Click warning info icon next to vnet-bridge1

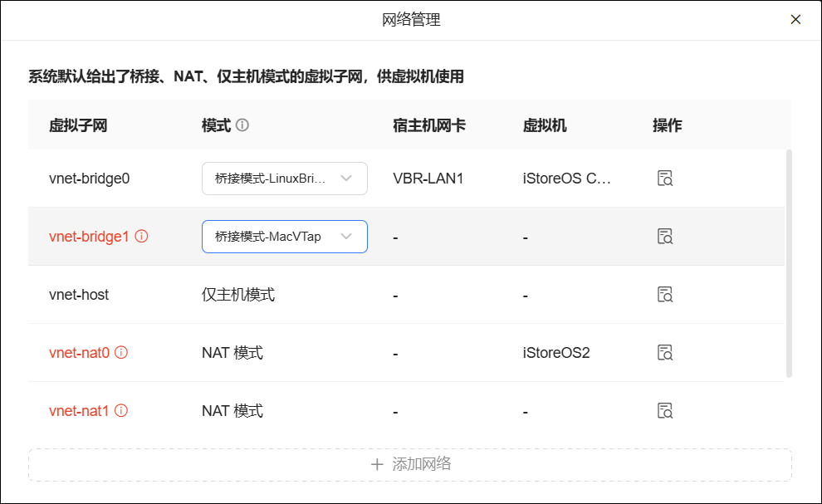pyautogui.click(x=141, y=237)
